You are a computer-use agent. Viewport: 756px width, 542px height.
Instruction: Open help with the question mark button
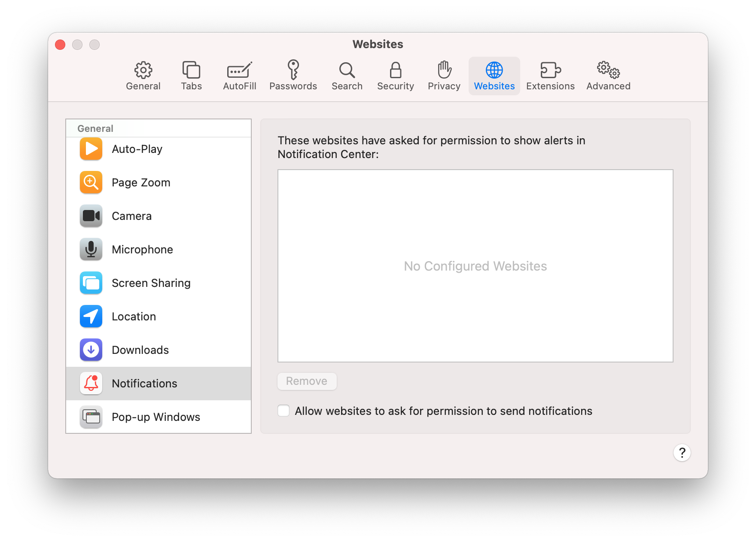tap(682, 453)
